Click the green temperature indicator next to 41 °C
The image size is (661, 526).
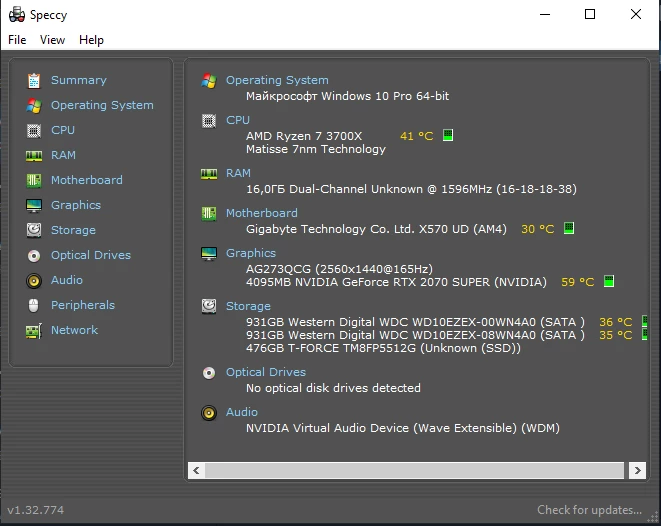tap(448, 135)
